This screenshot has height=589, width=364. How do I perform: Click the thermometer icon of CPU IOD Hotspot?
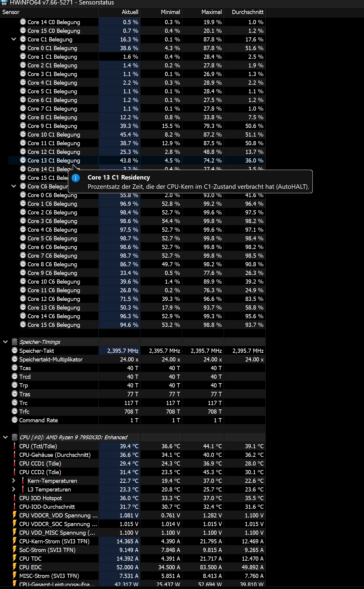[x=15, y=498]
